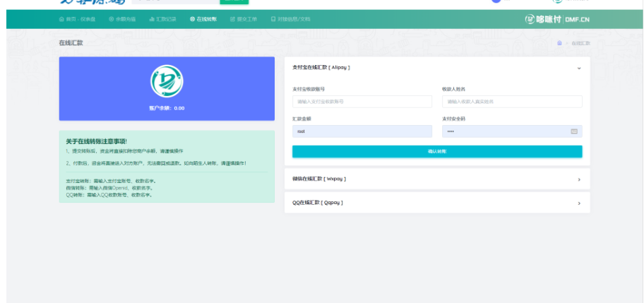Click the 在线汇款 breadcrumb text
Screen dimensions: 644x303
tap(580, 43)
